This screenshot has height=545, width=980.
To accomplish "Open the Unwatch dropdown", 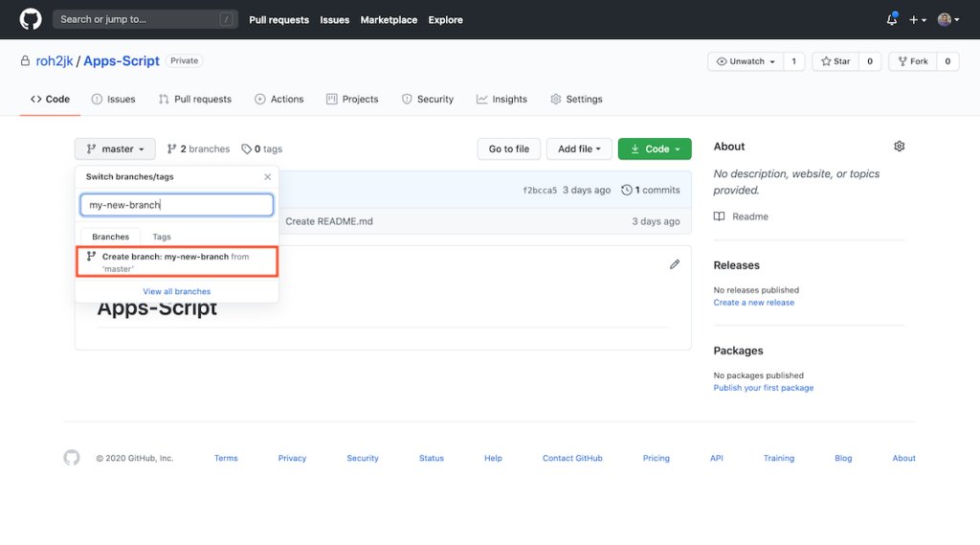I will 745,61.
